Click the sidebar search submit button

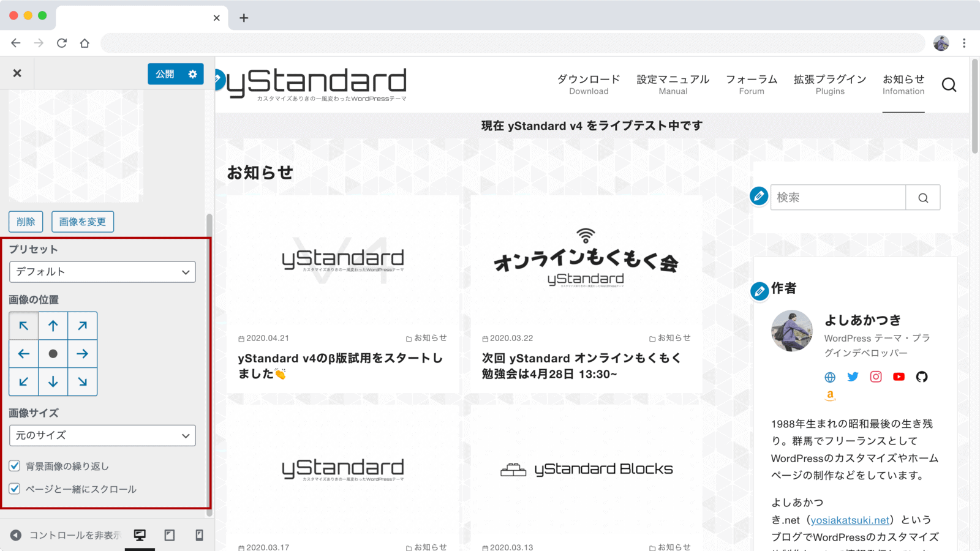923,197
